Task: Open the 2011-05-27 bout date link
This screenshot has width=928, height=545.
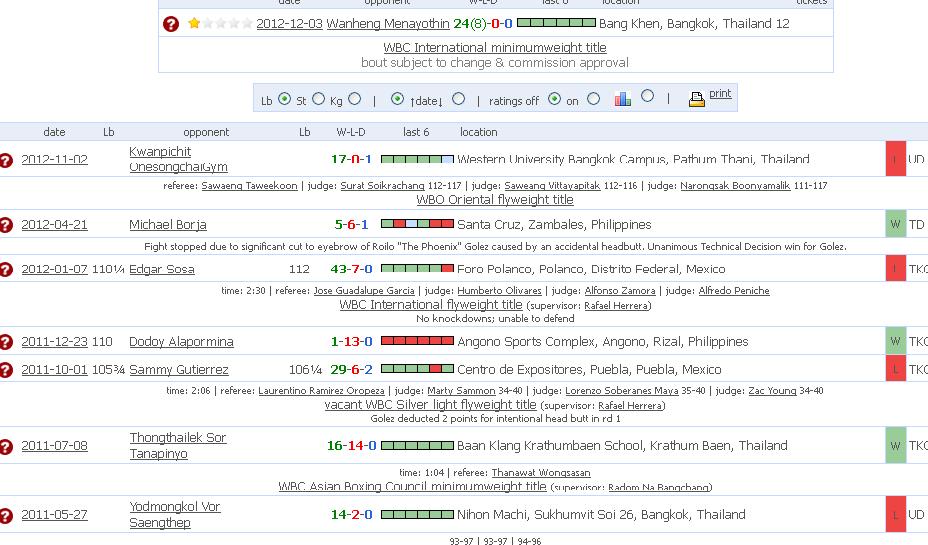Action: (x=54, y=515)
